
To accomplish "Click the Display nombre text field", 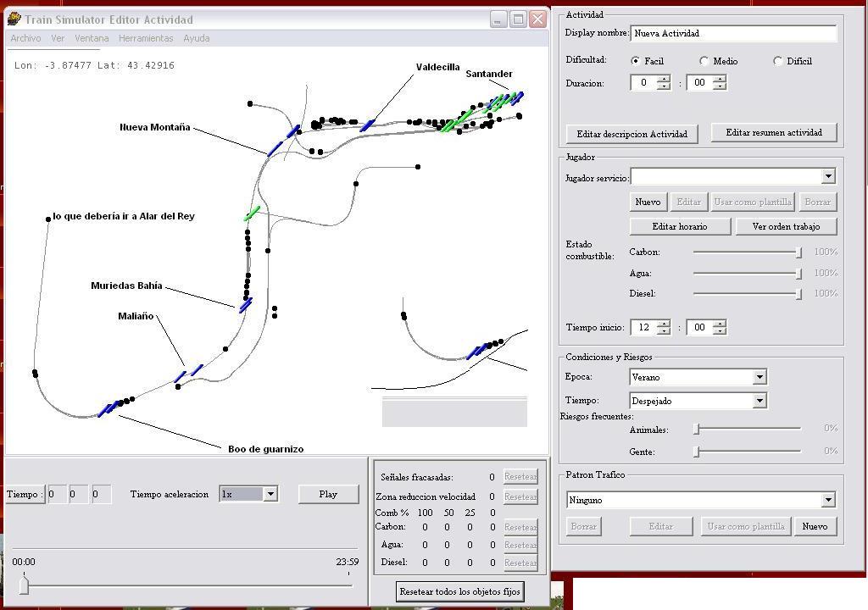I will coord(733,33).
